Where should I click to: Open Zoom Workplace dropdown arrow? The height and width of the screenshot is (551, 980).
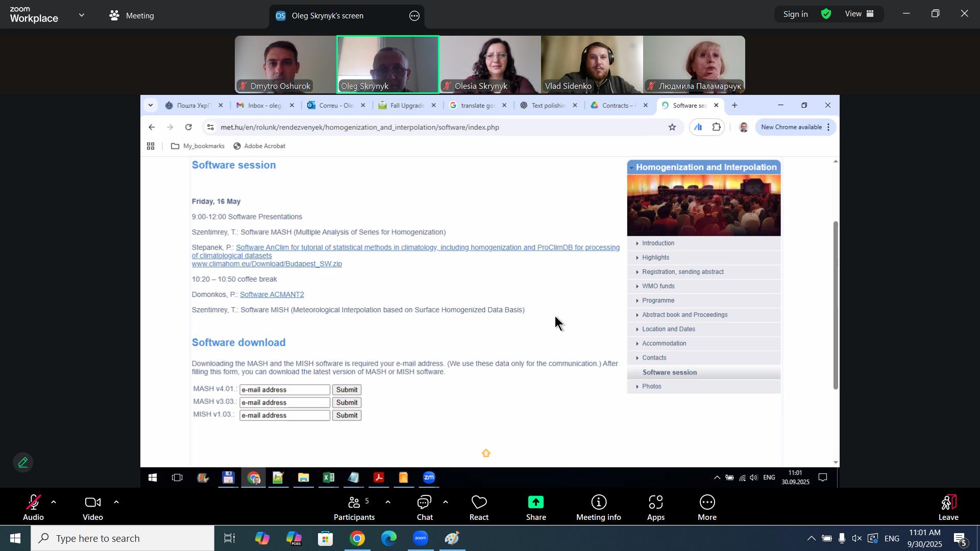[x=82, y=15]
